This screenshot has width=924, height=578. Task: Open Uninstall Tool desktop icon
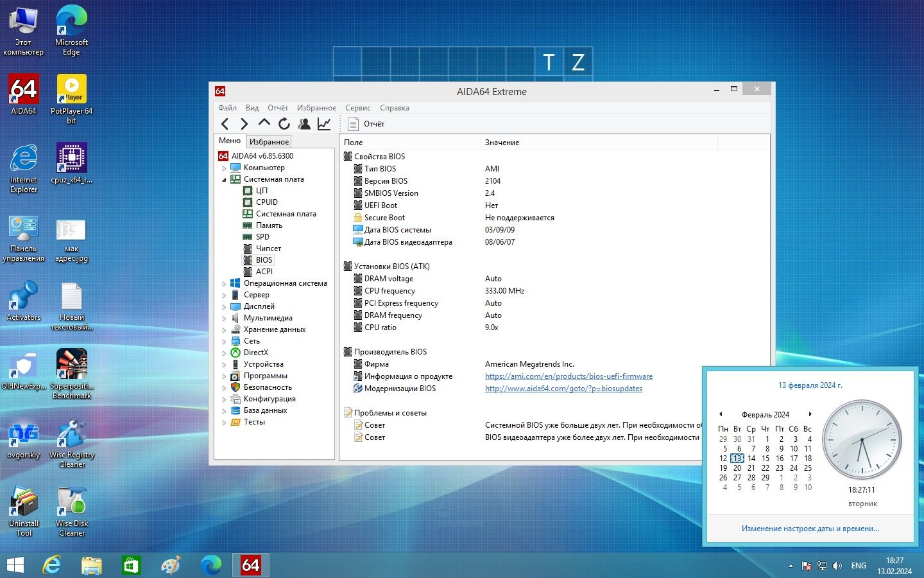click(24, 511)
